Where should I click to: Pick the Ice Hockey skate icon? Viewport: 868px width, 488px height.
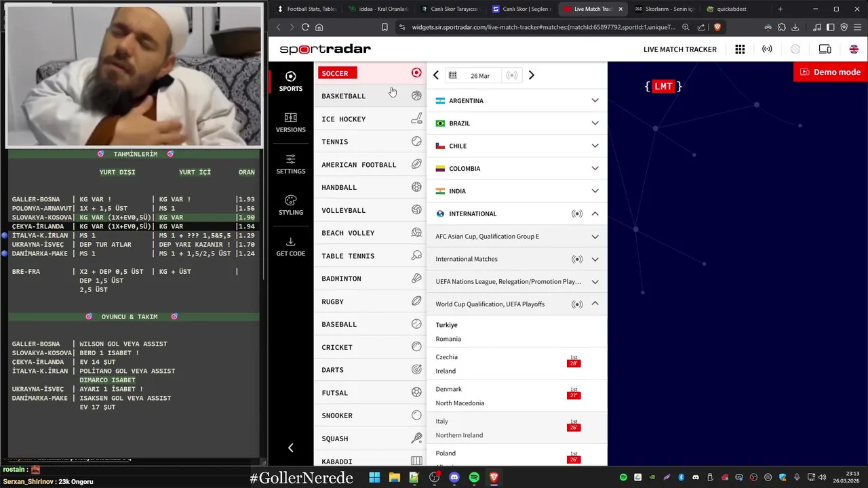pos(416,119)
